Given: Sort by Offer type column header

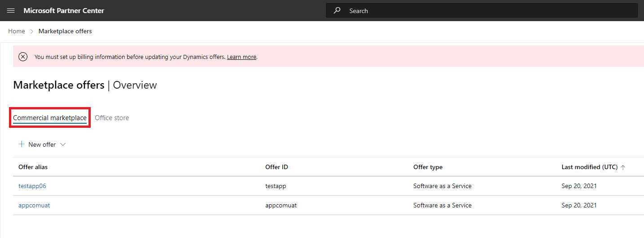Looking at the screenshot, I should (428, 167).
